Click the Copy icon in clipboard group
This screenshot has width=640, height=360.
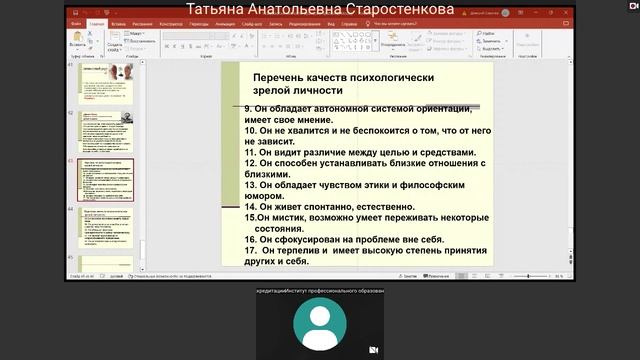coord(90,41)
